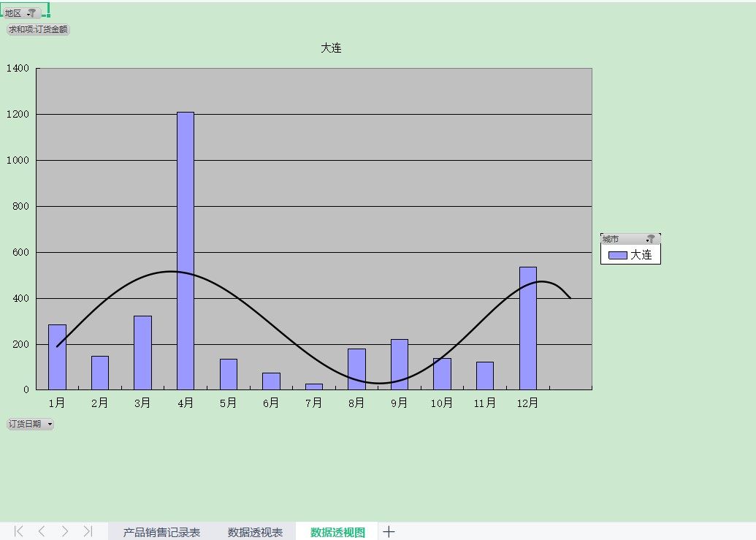
Task: Click the previous sheet arrow
Action: pyautogui.click(x=42, y=531)
